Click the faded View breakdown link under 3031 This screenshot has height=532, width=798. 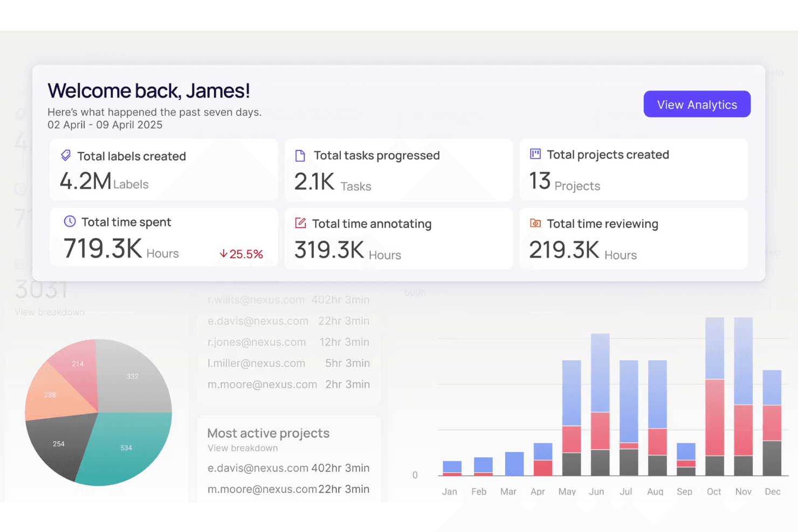(x=50, y=312)
